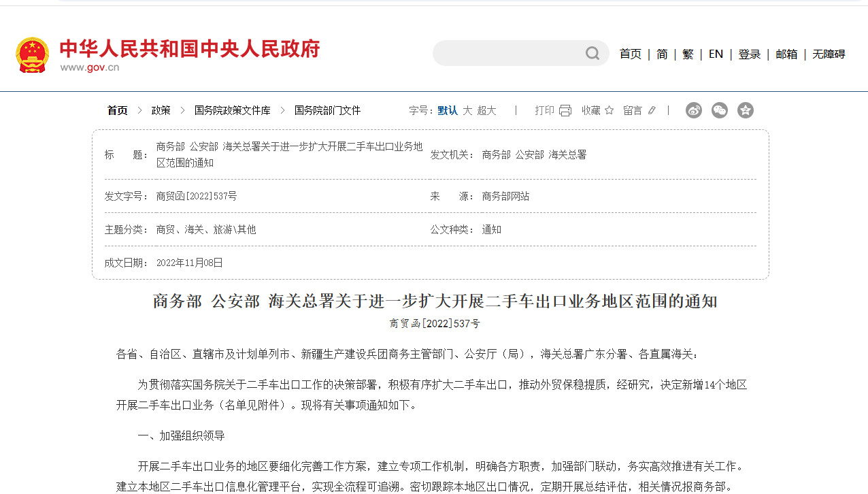Click the 成文日期： label
This screenshot has width=868, height=494.
[127, 263]
